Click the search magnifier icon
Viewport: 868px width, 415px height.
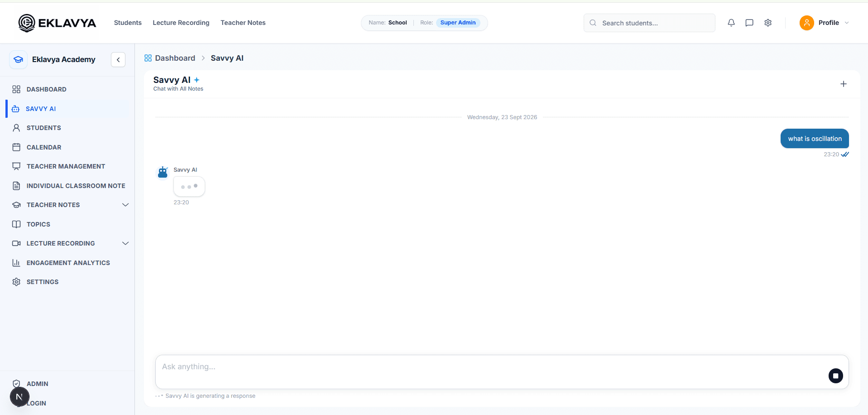point(593,23)
